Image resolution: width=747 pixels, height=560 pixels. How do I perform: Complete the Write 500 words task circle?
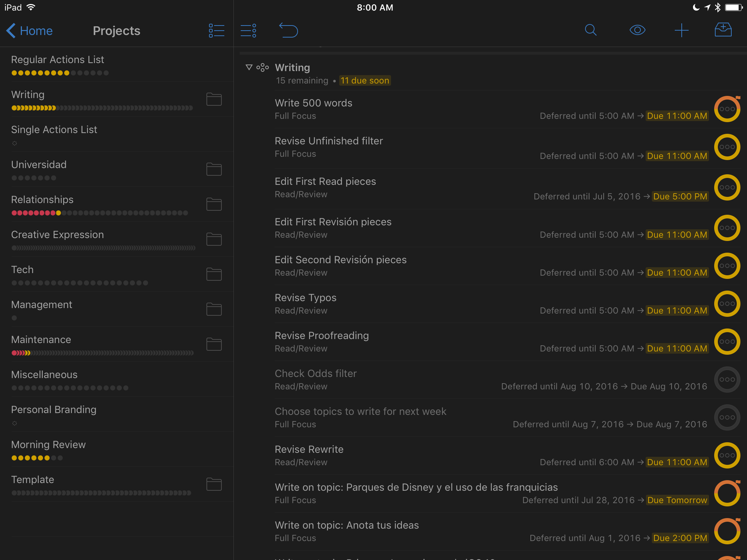point(727,109)
